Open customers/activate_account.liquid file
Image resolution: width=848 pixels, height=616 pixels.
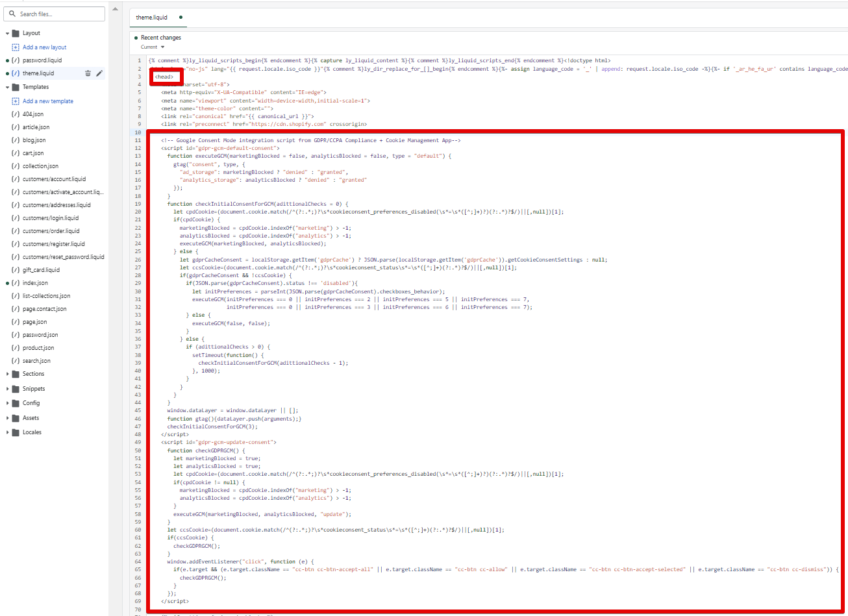(63, 192)
